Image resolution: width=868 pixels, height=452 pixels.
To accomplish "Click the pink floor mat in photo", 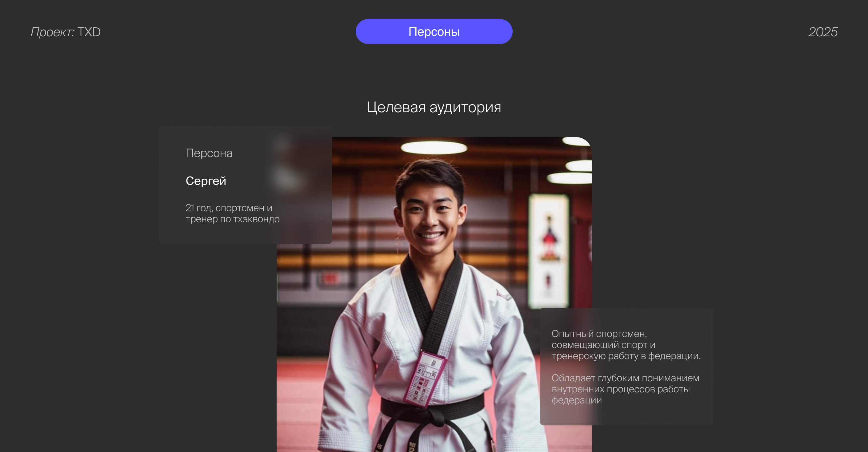I will pyautogui.click(x=298, y=404).
